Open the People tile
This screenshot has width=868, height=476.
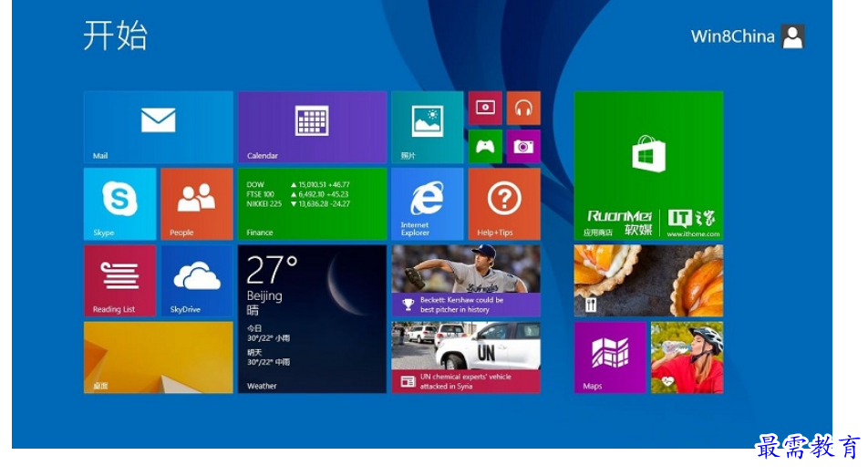[x=197, y=204]
